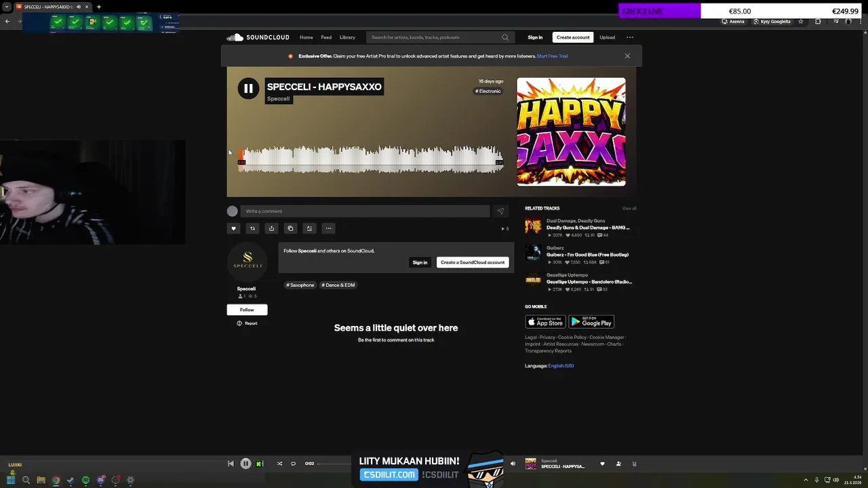The image size is (868, 488).
Task: Send the comment with the arrow icon
Action: tap(500, 211)
